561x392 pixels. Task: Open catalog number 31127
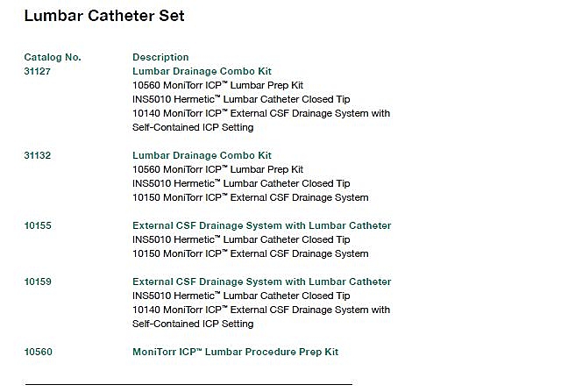[x=38, y=71]
